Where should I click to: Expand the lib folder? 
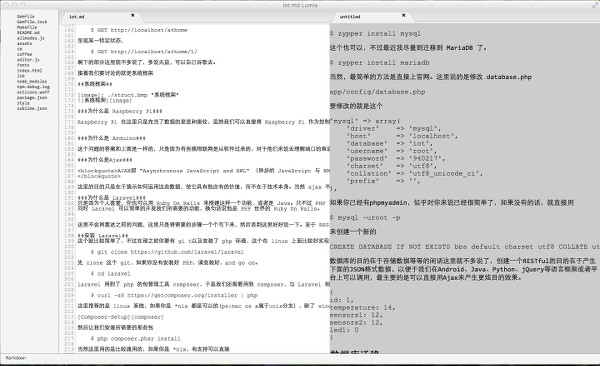tap(21, 76)
